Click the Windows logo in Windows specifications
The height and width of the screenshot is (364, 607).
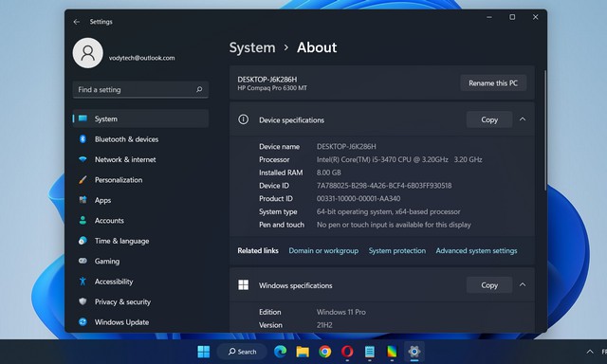click(243, 285)
